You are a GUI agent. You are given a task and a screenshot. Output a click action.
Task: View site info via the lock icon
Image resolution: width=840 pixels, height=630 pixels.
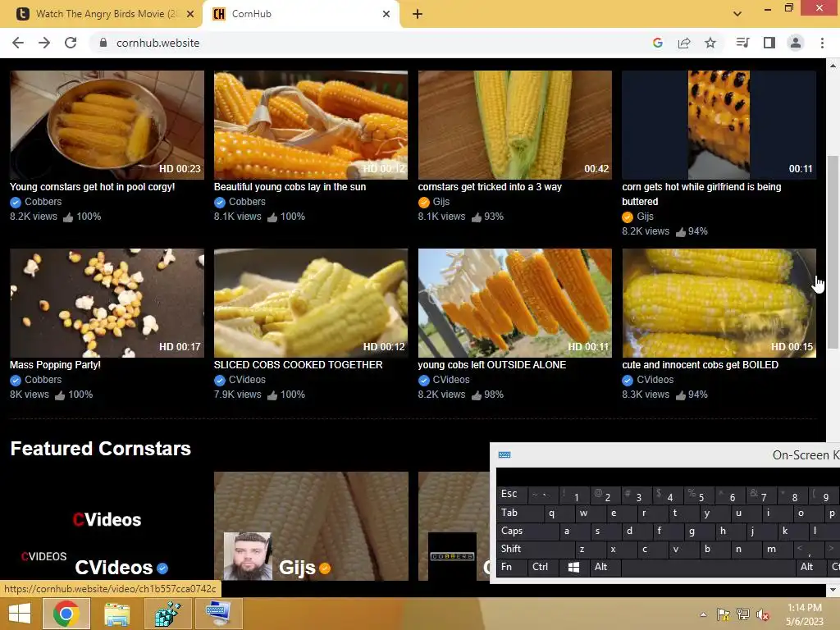(x=103, y=43)
